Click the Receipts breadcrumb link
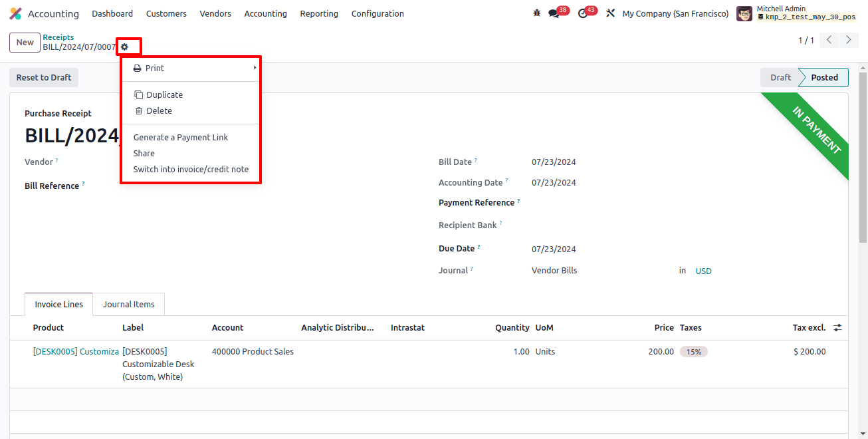The width and height of the screenshot is (868, 439). (x=58, y=37)
